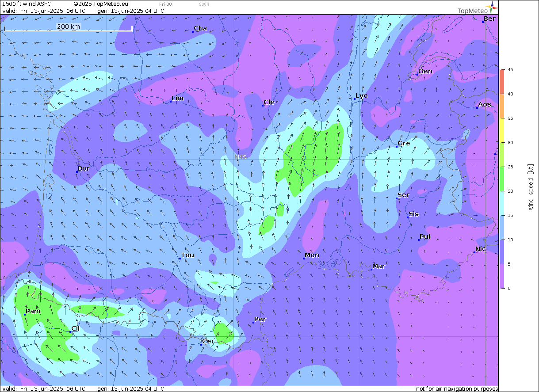
Task: Click 'not for air navigation purposes' disclaimer
Action: [457, 389]
